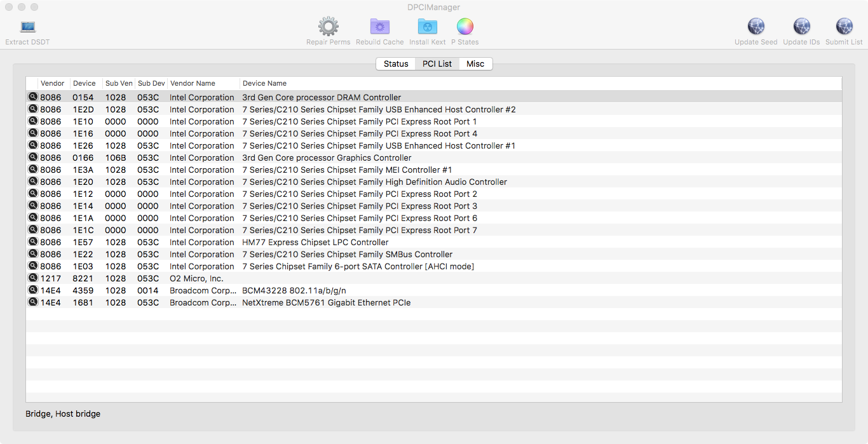The height and width of the screenshot is (444, 868).
Task: Sort by the Sub Dev column header
Action: pyautogui.click(x=151, y=83)
